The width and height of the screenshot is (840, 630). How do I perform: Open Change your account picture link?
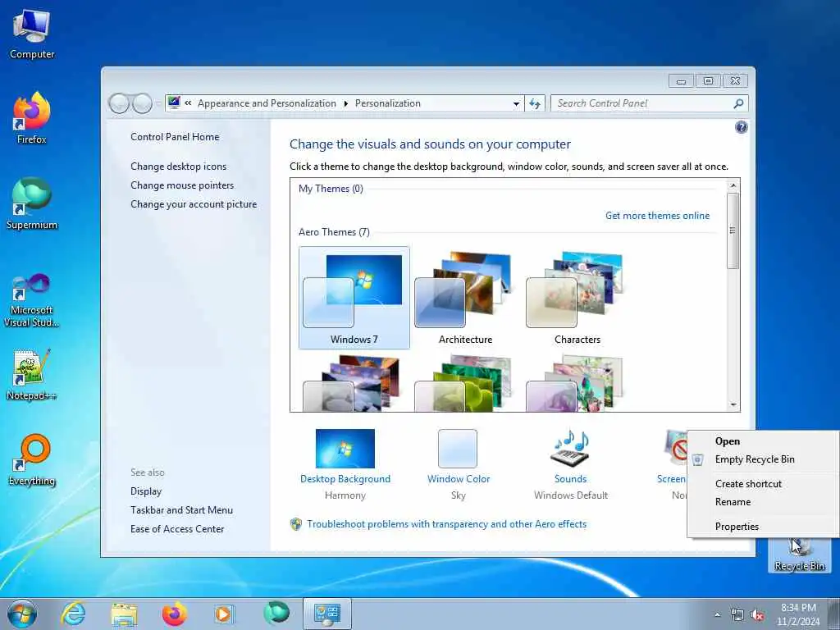[194, 204]
